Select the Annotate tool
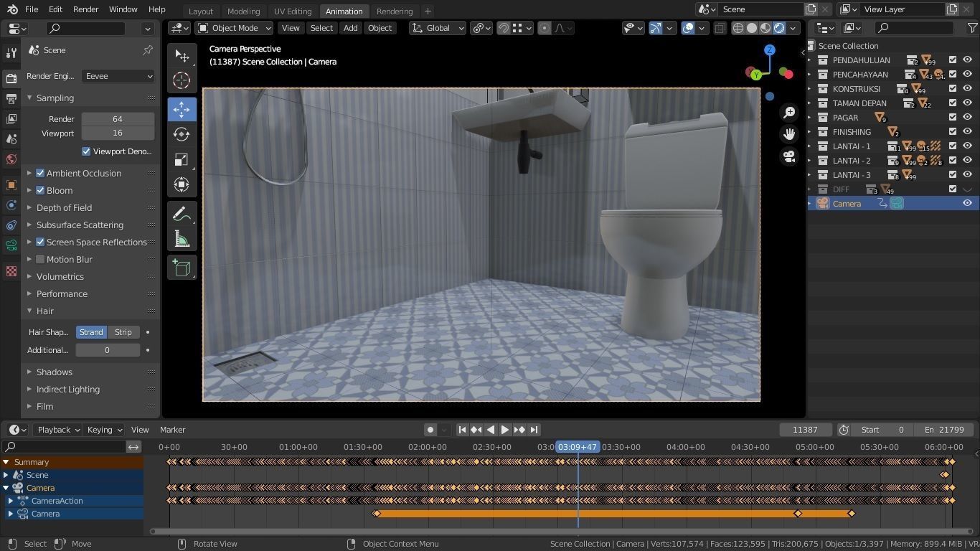 [x=182, y=214]
